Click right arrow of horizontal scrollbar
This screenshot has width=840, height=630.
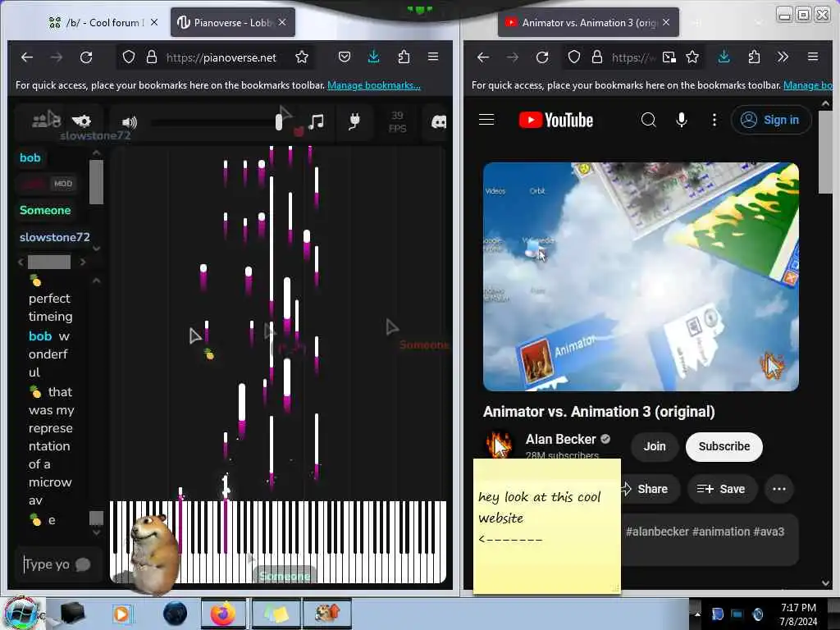tap(83, 262)
